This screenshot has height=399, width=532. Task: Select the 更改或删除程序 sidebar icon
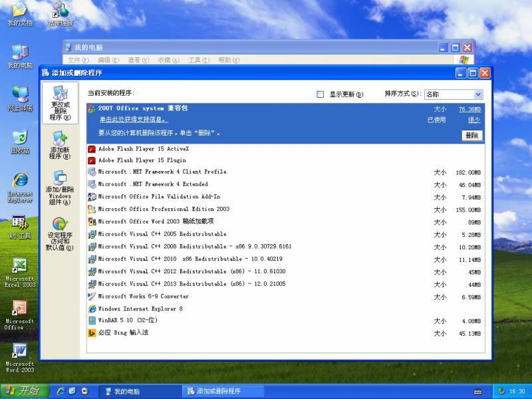[60, 103]
